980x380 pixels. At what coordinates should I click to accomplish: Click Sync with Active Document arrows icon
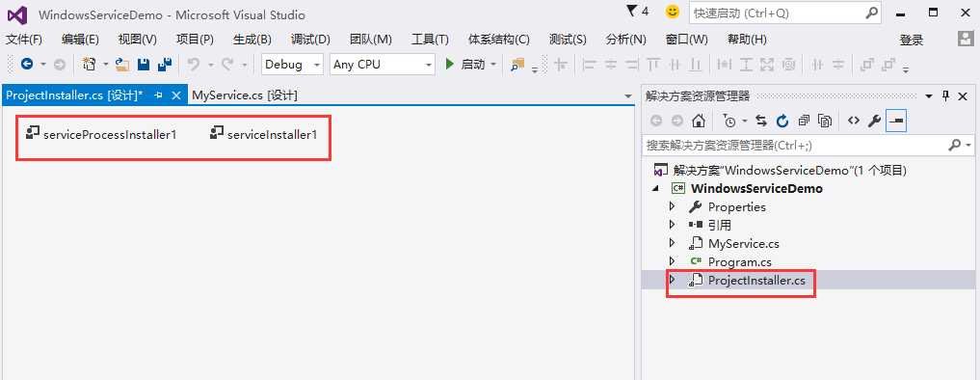[761, 121]
